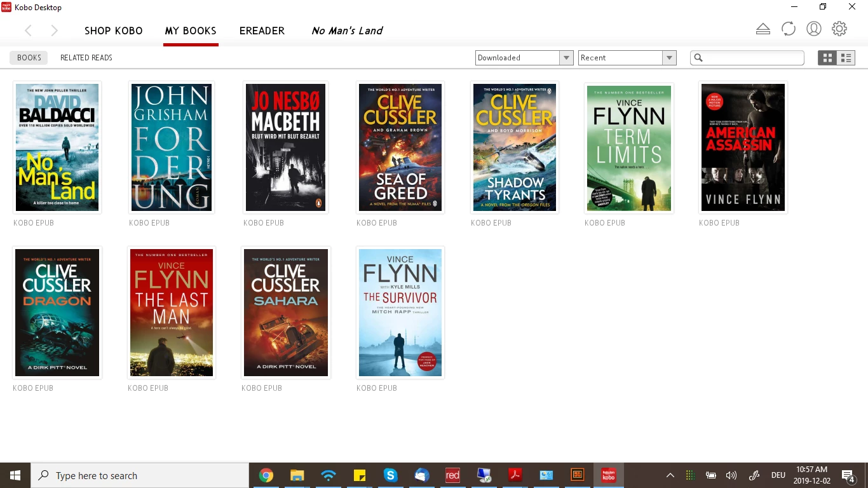Open John Grisham's Forderung book
Image resolution: width=868 pixels, height=488 pixels.
[x=172, y=147]
